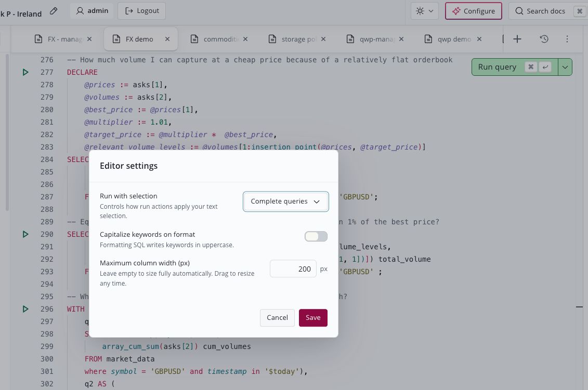Image resolution: width=588 pixels, height=390 pixels.
Task: Click the '$today' string on line 301
Action: coord(282,371)
